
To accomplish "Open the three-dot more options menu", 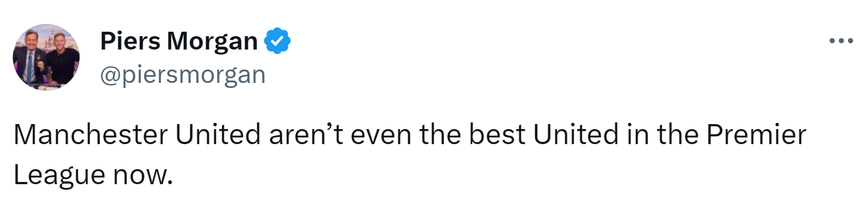I will pyautogui.click(x=841, y=41).
